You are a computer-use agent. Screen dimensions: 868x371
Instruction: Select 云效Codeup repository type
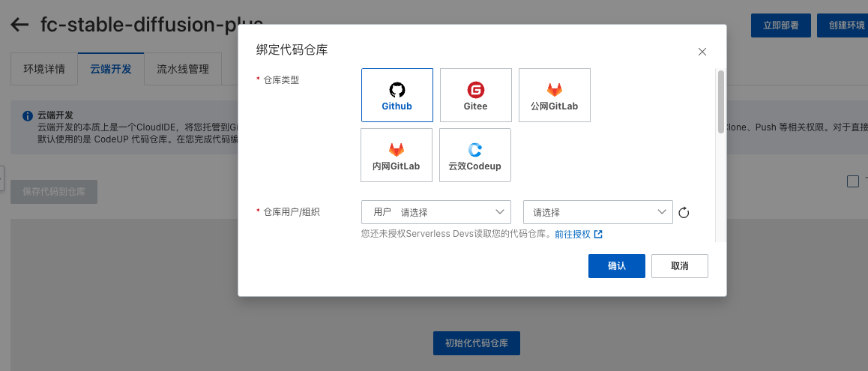(475, 155)
